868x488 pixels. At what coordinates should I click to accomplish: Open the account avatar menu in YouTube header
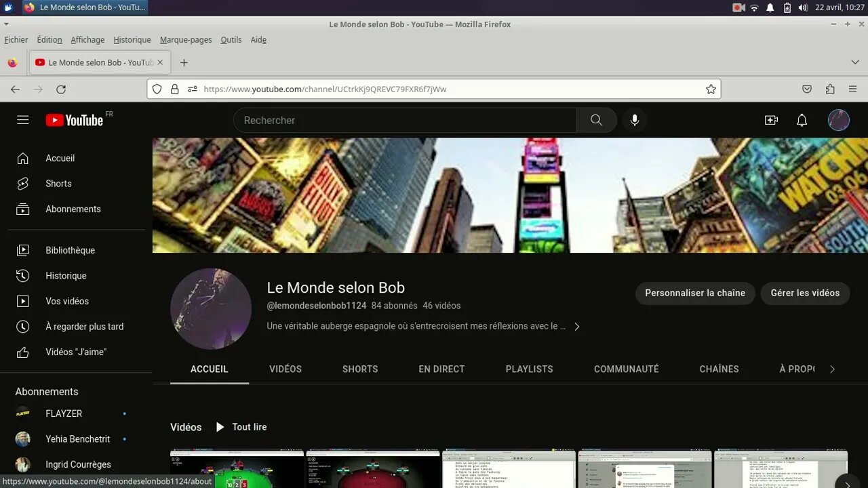tap(839, 120)
